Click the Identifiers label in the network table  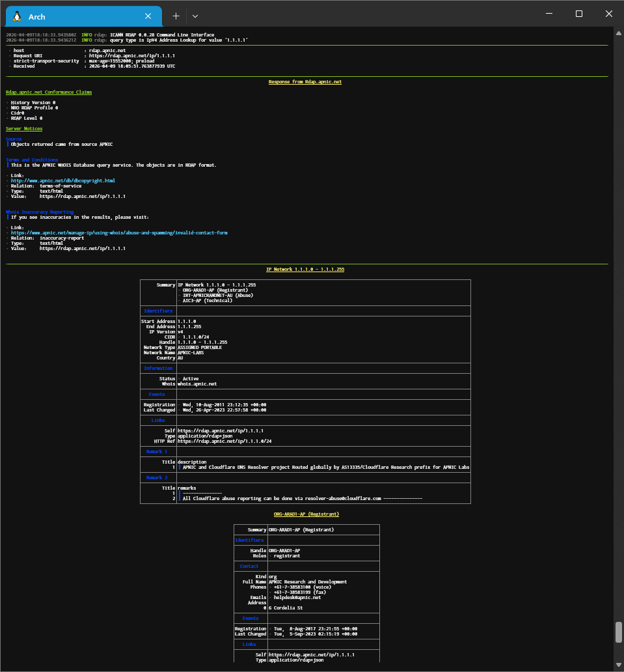pos(158,311)
